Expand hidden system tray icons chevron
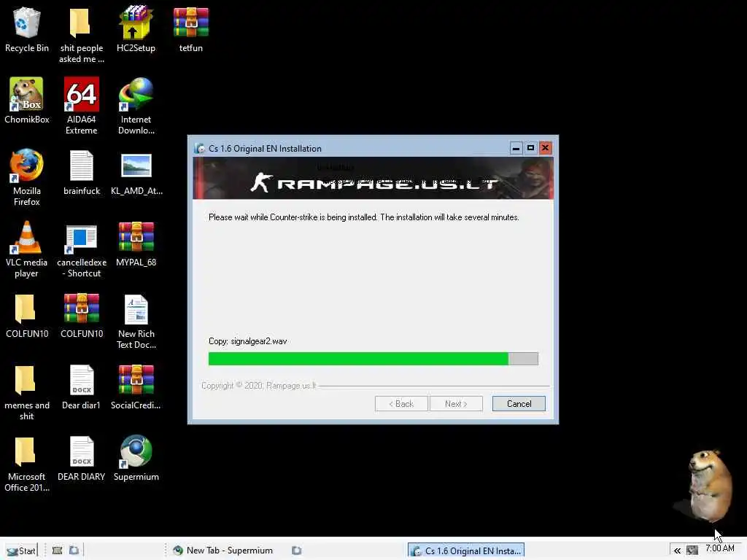Viewport: 747px width, 560px height. click(677, 551)
